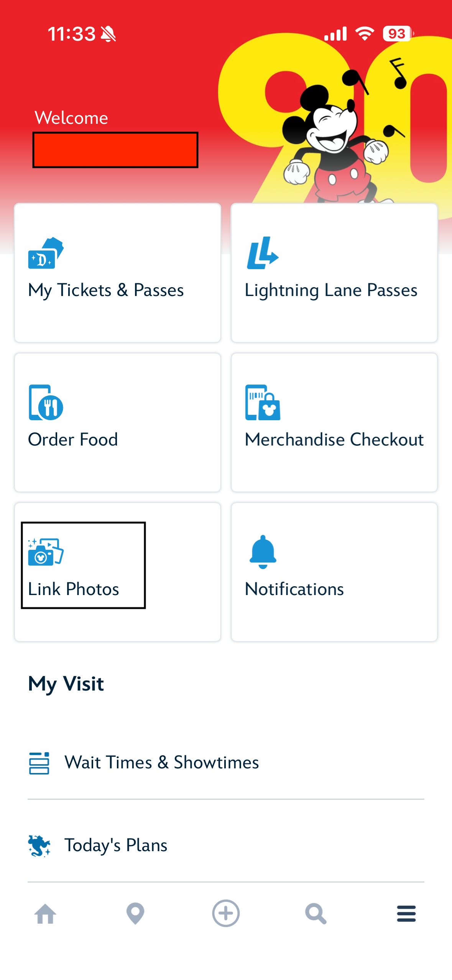Image resolution: width=452 pixels, height=980 pixels.
Task: Open Lightning Lane Passes label
Action: [x=331, y=290]
